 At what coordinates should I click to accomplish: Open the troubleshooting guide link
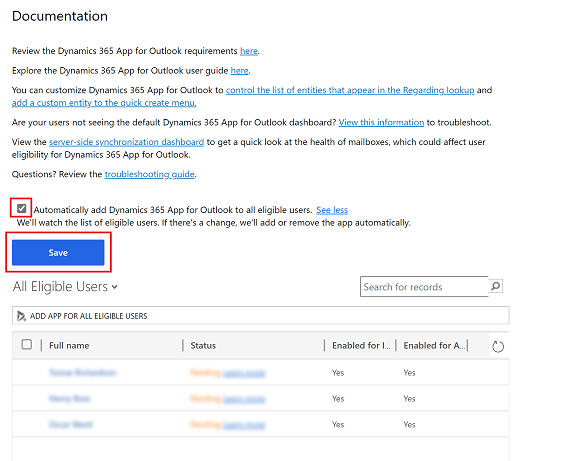(150, 174)
